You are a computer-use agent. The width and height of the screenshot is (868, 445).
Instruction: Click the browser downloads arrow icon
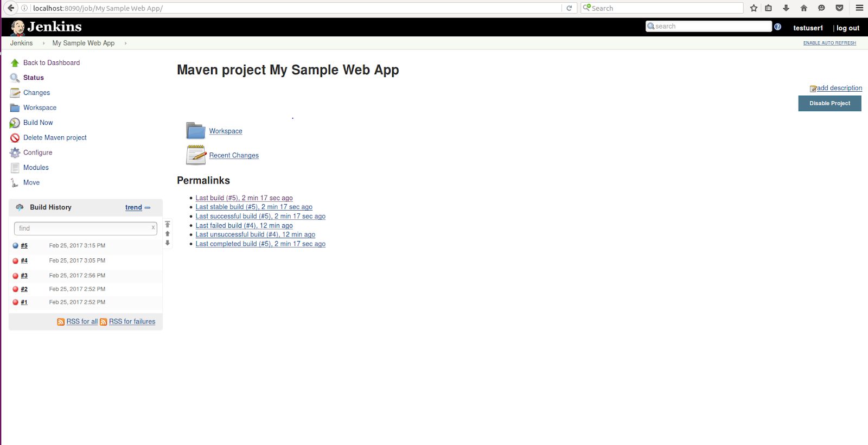pyautogui.click(x=786, y=8)
